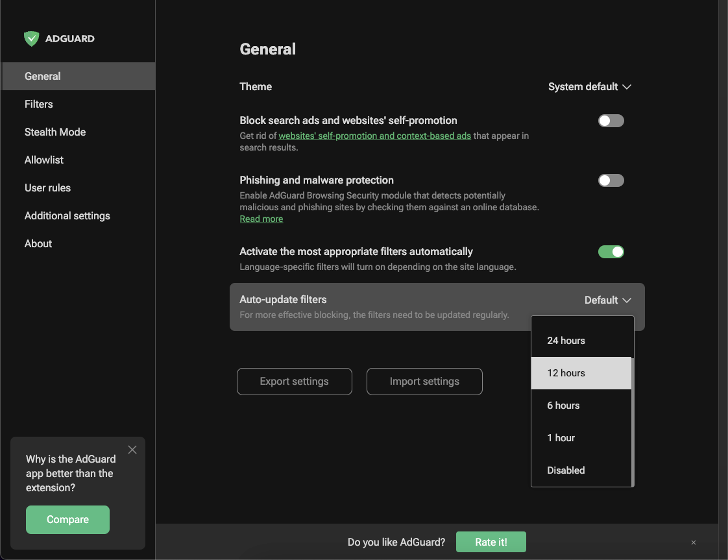Click the Compare button in the promo
The height and width of the screenshot is (560, 728).
(x=67, y=519)
